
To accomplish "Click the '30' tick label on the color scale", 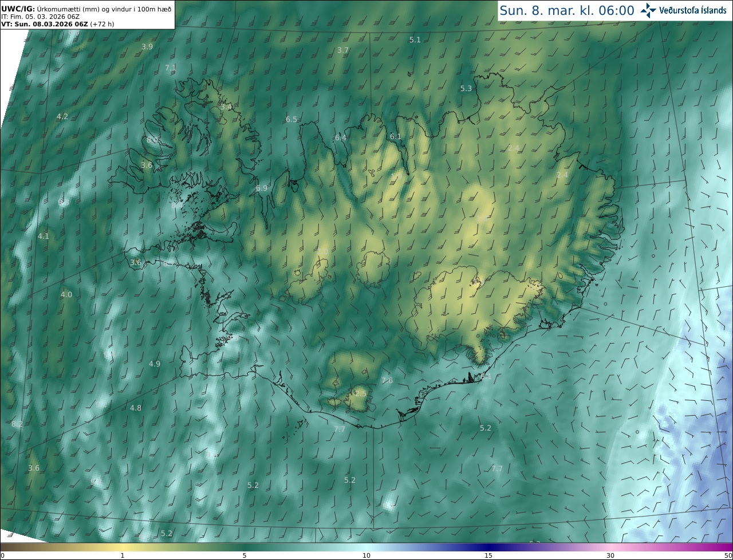I will point(610,555).
